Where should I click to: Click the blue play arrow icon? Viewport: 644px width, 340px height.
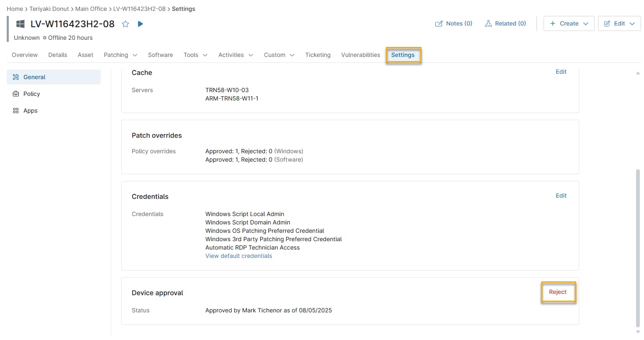[x=141, y=24]
